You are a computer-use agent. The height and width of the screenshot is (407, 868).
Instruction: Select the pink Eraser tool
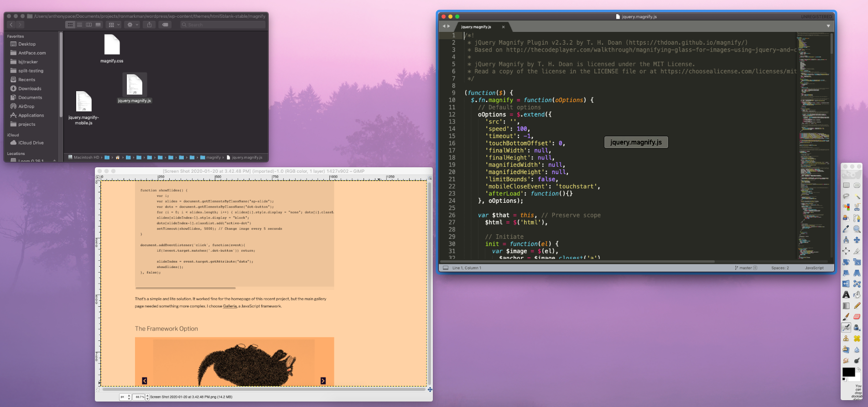tap(857, 316)
